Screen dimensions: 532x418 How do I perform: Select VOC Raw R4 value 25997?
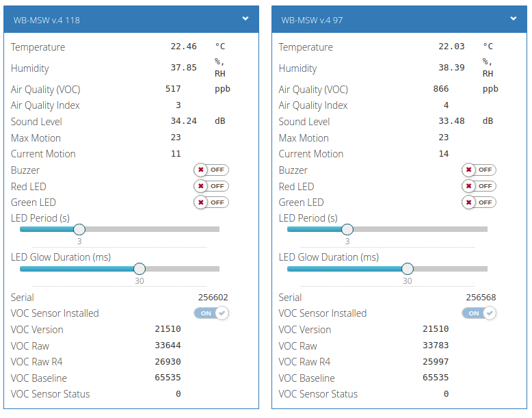coord(436,362)
